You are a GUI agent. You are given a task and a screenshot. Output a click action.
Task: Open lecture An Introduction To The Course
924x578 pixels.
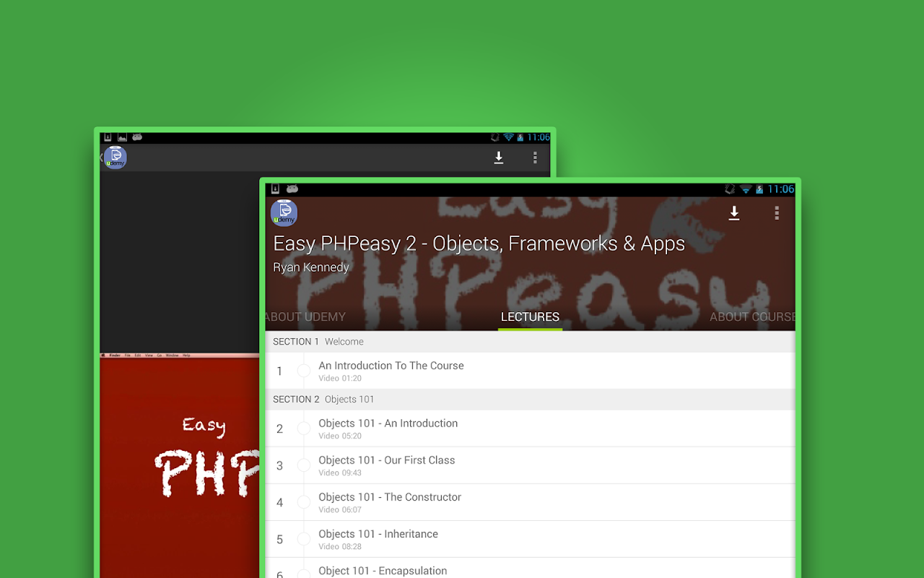click(530, 371)
